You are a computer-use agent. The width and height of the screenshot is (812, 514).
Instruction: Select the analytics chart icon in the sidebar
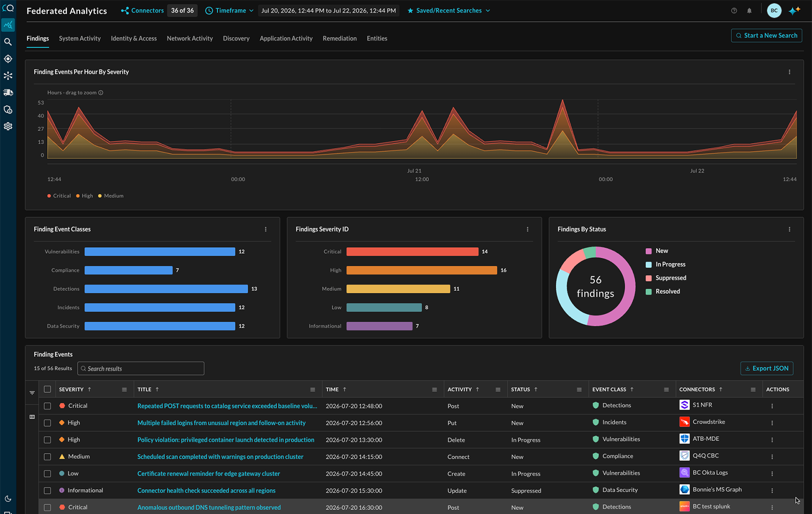[x=8, y=25]
